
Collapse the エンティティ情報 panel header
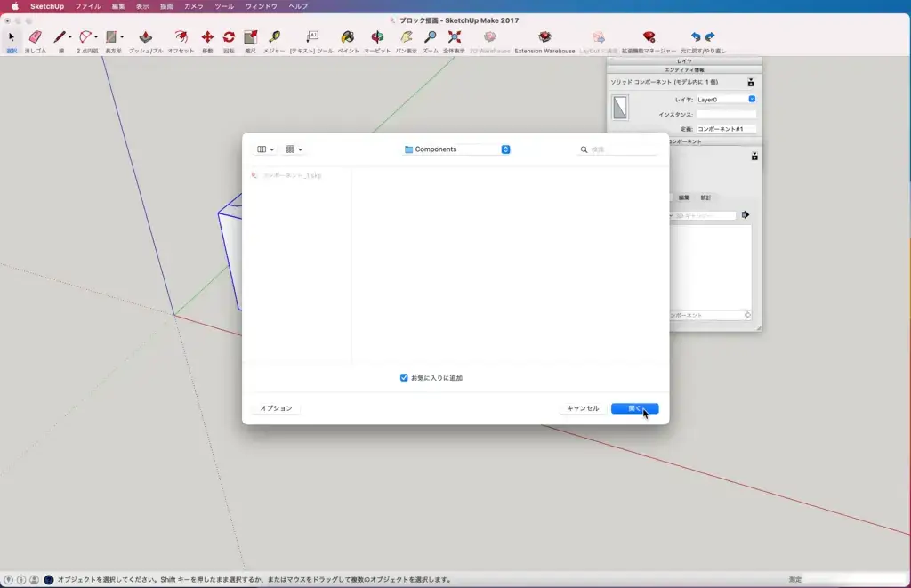(x=684, y=69)
